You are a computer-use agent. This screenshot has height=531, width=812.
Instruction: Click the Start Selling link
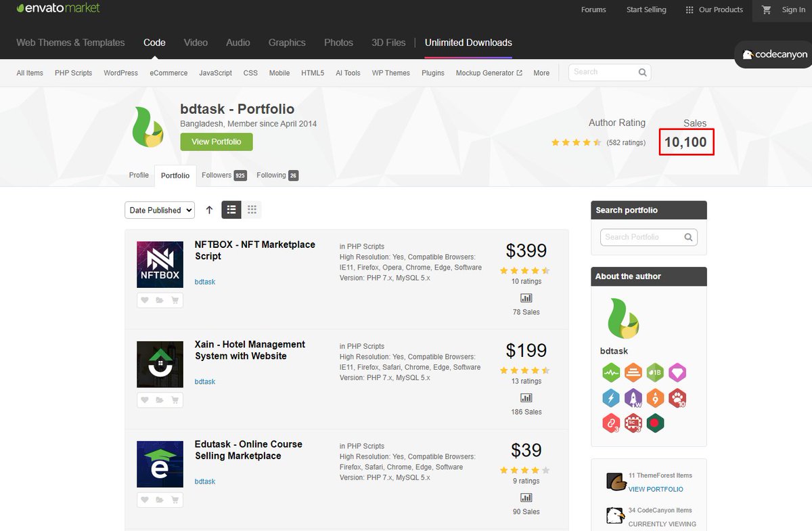[646, 9]
